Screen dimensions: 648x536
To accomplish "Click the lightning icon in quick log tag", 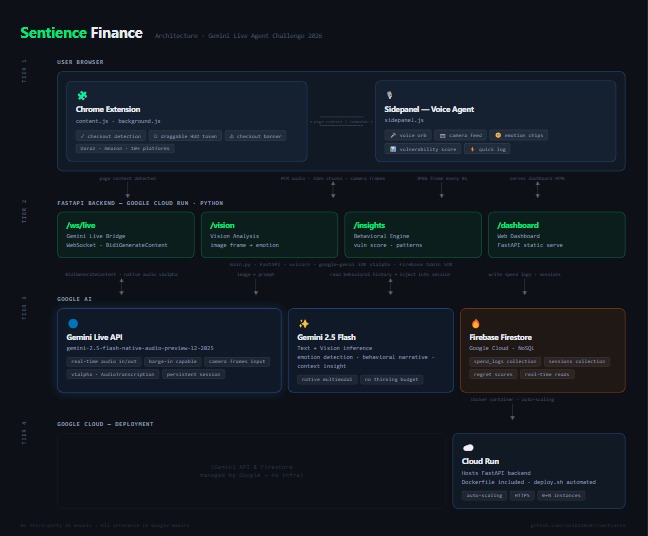I will click(472, 149).
